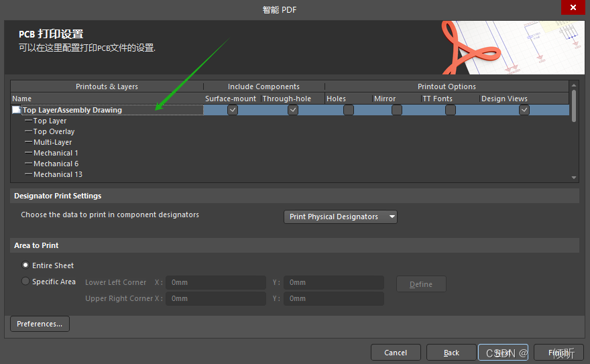Select the Top Layer entry

[50, 121]
